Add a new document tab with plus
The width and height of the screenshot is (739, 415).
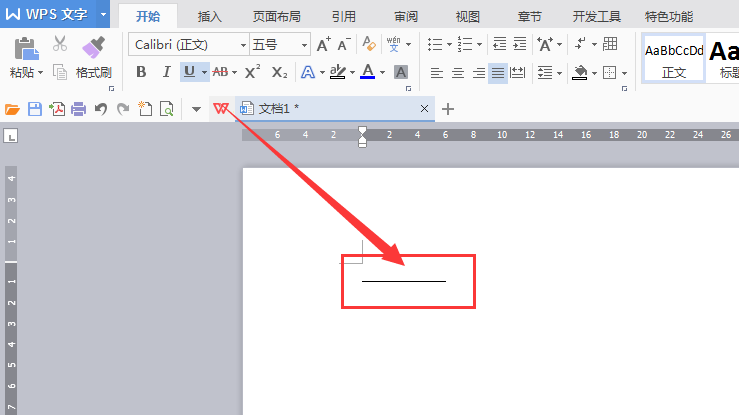(x=448, y=109)
